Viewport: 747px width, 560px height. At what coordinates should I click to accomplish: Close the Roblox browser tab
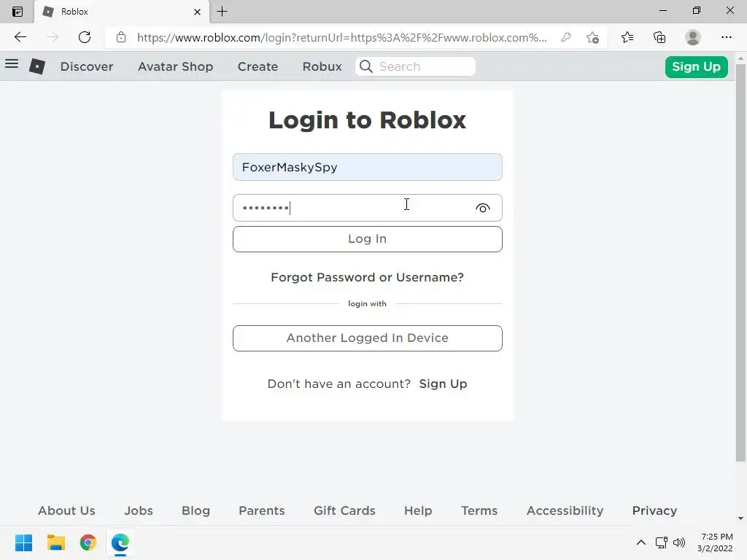click(197, 12)
